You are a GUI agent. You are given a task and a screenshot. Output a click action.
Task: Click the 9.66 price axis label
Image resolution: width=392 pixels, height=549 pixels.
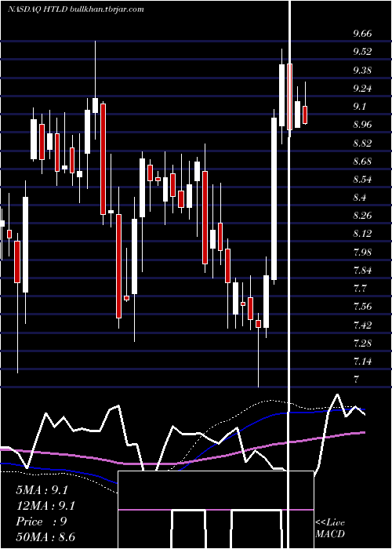[362, 34]
